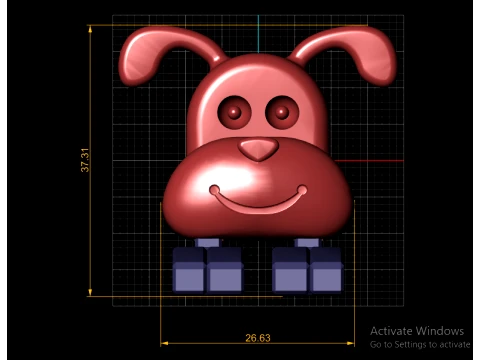The image size is (480, 360).
Task: Click the cyan vertical axis line
Action: (258, 34)
